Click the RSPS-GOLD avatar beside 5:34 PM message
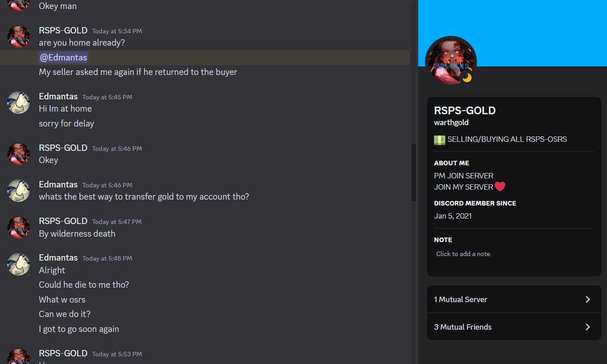The image size is (607, 364). 19,37
